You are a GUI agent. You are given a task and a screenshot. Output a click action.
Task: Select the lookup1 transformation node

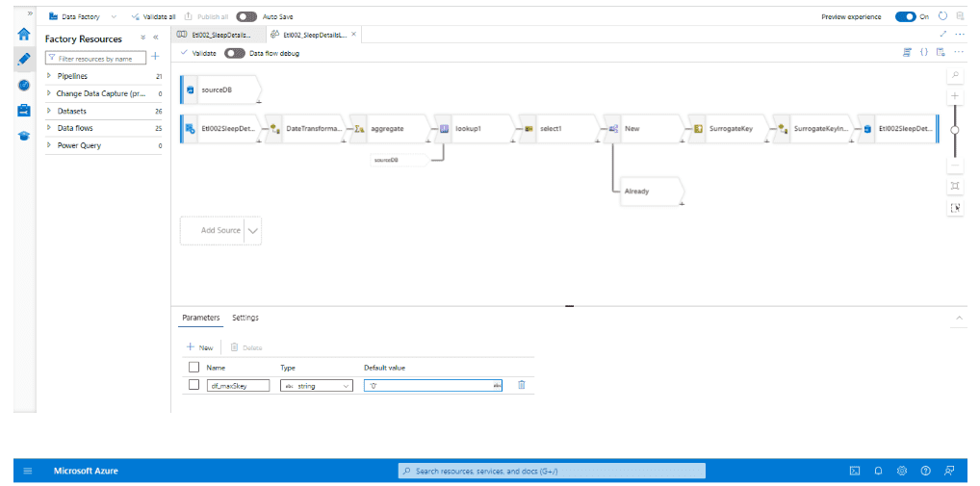point(475,129)
